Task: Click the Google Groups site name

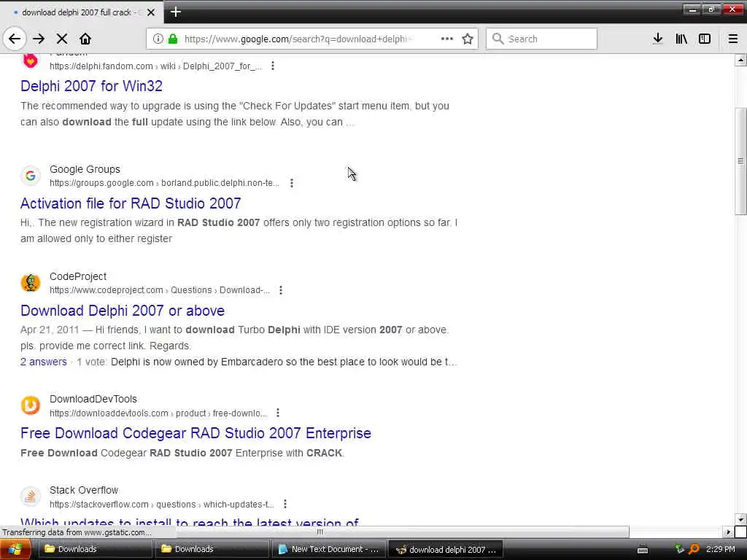Action: [85, 169]
